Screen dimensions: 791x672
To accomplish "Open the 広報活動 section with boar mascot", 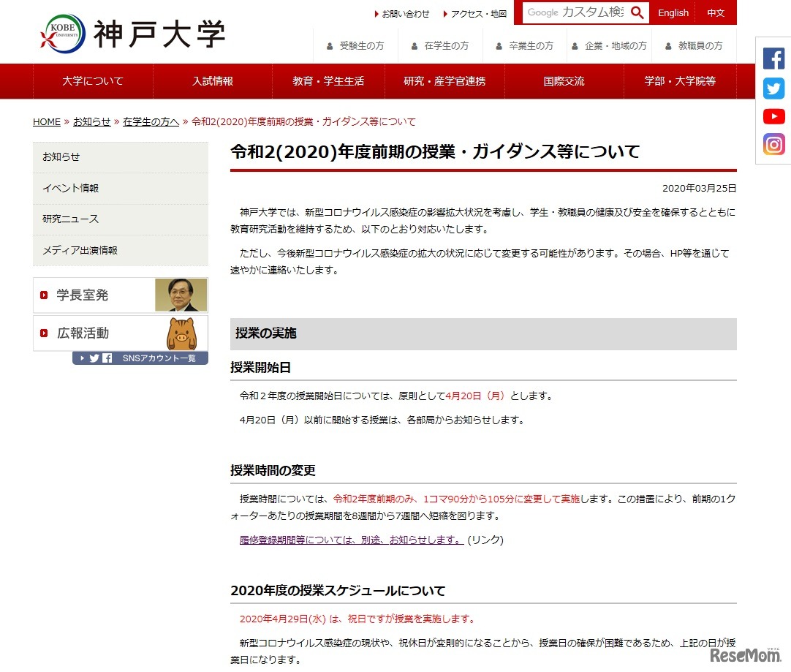I will point(121,333).
